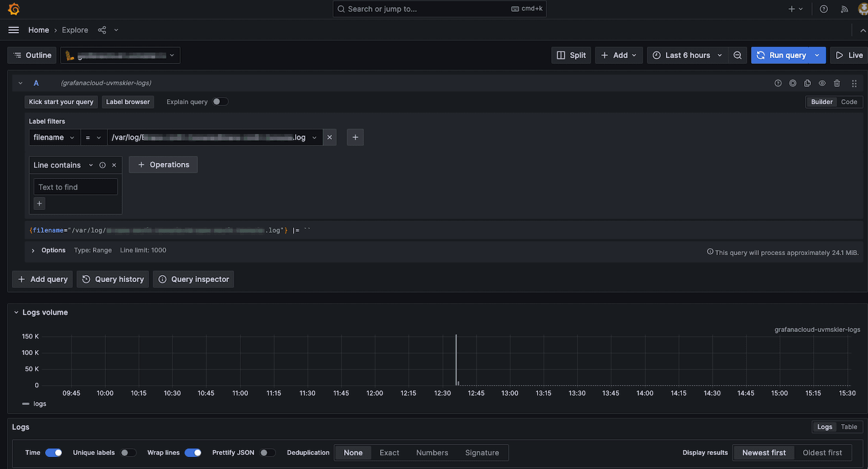Click the Run query button
The image size is (868, 469).
[781, 55]
